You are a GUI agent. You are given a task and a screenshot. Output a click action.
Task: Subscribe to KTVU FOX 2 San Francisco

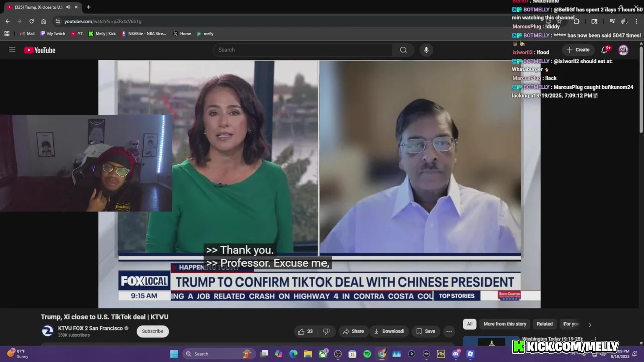(x=152, y=331)
